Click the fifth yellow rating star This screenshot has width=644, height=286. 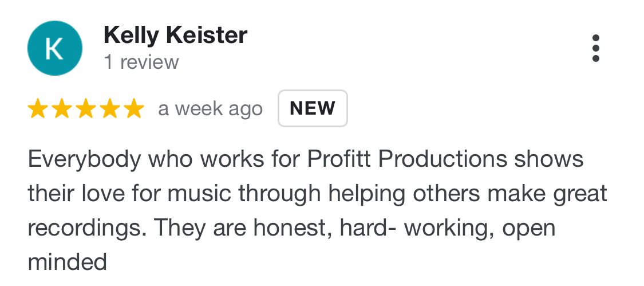click(133, 108)
